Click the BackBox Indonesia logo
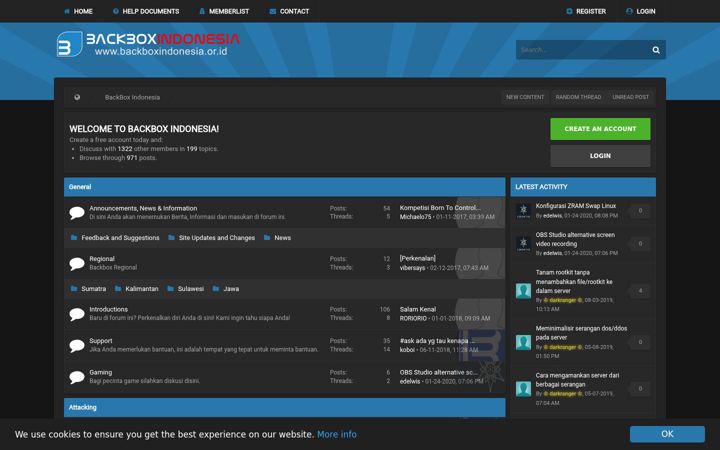The height and width of the screenshot is (450, 720). coord(148,44)
